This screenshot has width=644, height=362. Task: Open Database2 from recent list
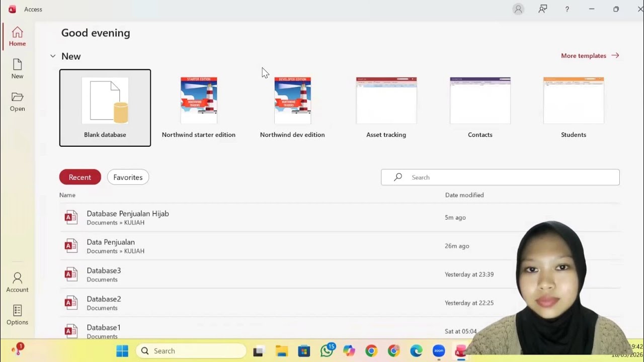[x=340, y=303]
